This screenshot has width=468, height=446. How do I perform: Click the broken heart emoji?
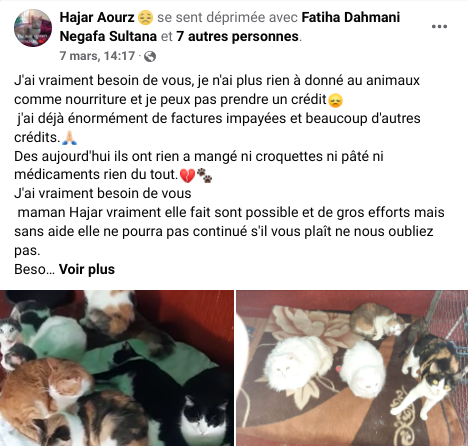click(x=187, y=175)
